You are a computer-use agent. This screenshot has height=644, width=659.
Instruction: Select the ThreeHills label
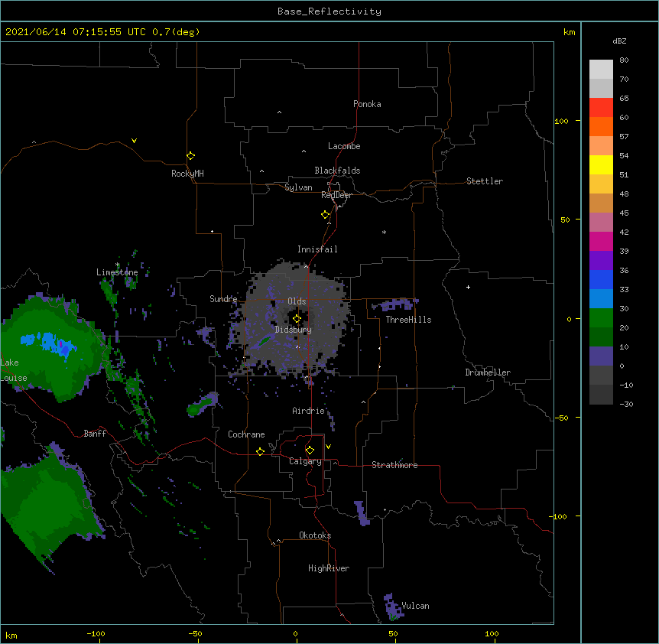(x=408, y=320)
